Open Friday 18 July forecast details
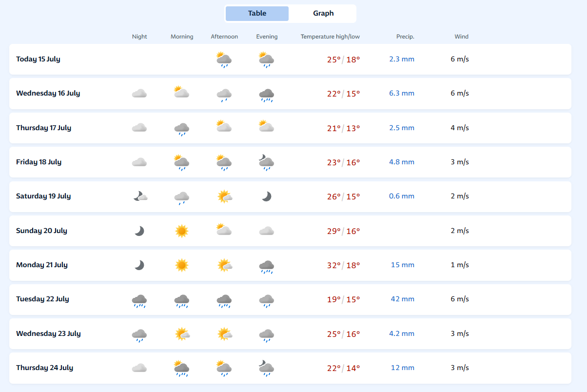The width and height of the screenshot is (587, 392). [x=39, y=162]
